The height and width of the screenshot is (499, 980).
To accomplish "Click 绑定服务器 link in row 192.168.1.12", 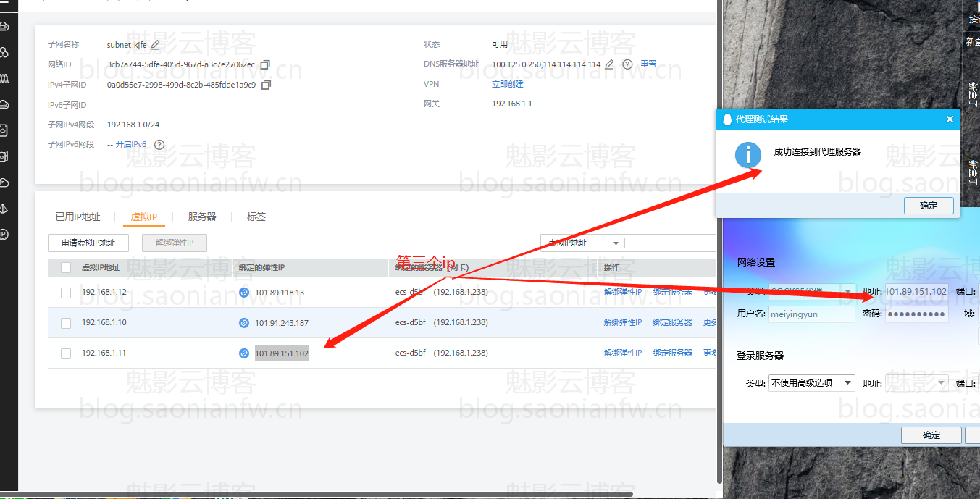I will (673, 292).
